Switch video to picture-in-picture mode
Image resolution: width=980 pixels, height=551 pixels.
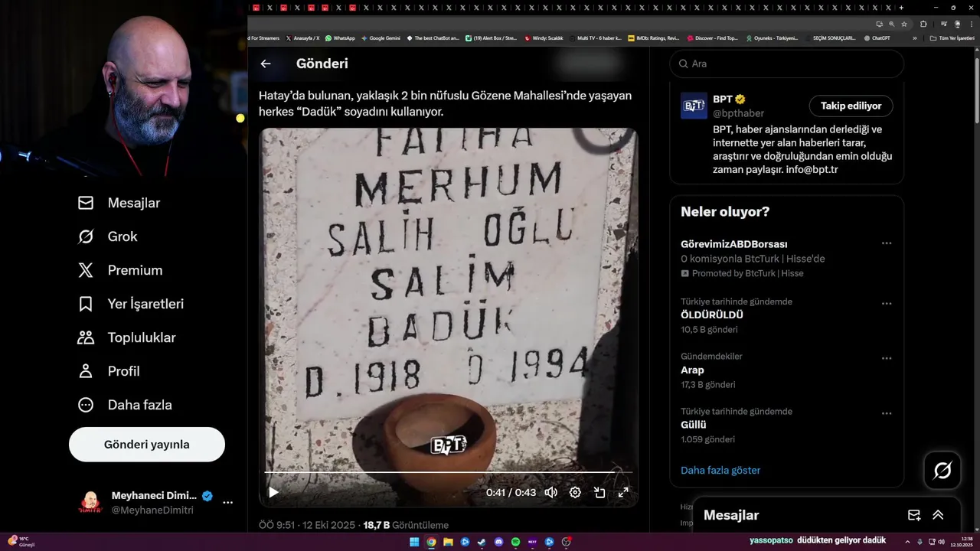599,492
